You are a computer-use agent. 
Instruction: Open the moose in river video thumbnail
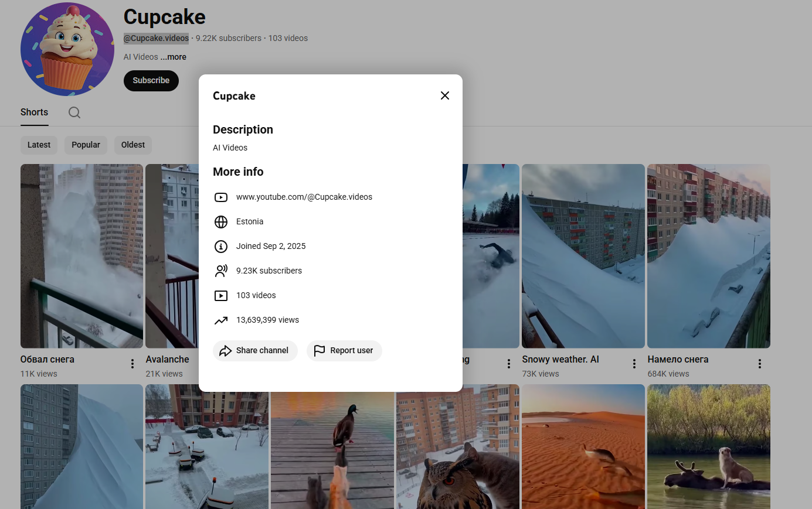[x=708, y=446]
